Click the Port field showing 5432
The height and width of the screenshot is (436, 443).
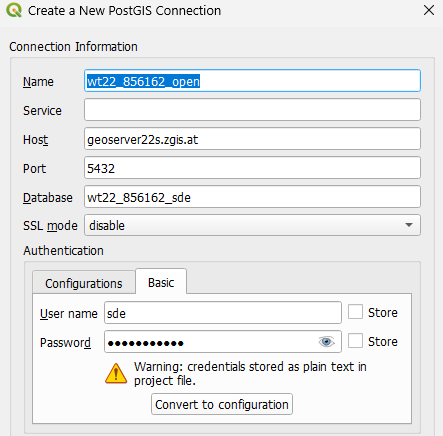252,168
